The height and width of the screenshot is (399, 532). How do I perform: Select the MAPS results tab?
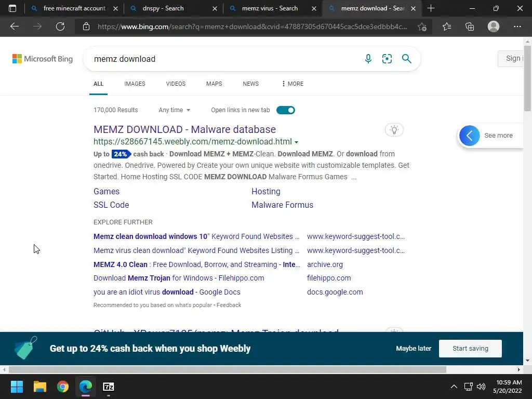(214, 84)
